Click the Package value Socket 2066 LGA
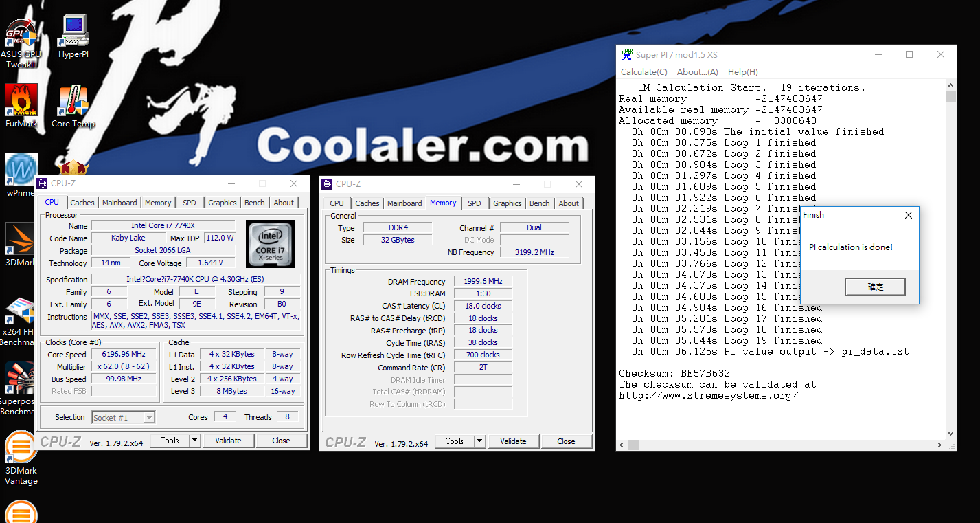Screen dimensions: 980x523 coord(163,250)
